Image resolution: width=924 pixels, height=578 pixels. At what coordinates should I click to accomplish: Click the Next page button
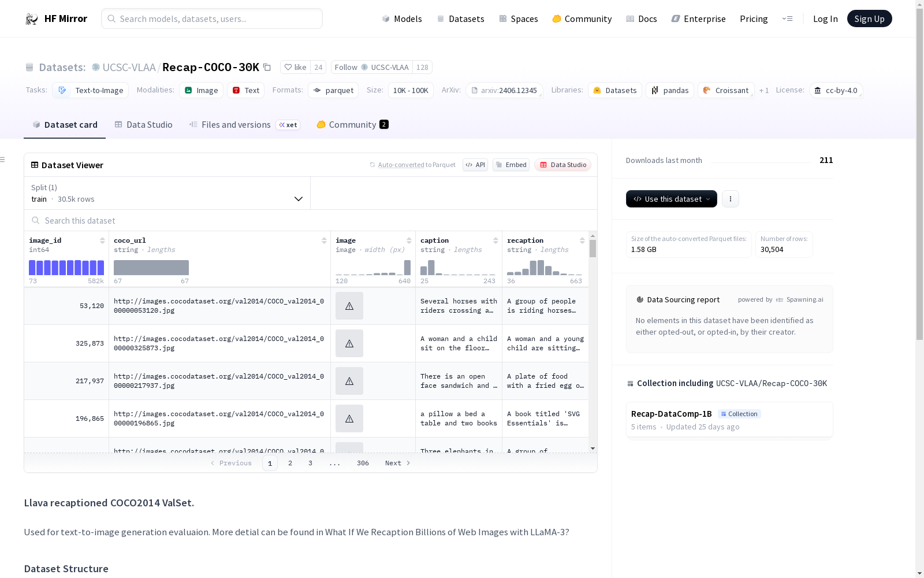[398, 463]
